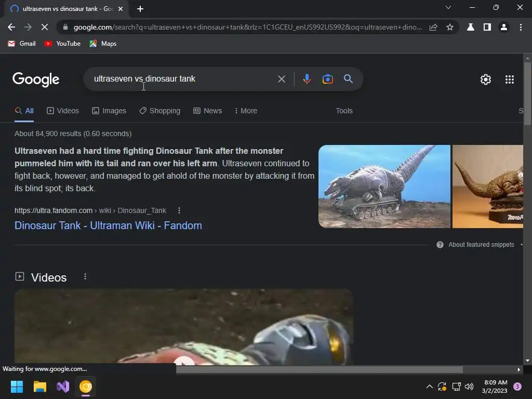Open the Videos section options menu
The width and height of the screenshot is (532, 399).
pyautogui.click(x=85, y=277)
